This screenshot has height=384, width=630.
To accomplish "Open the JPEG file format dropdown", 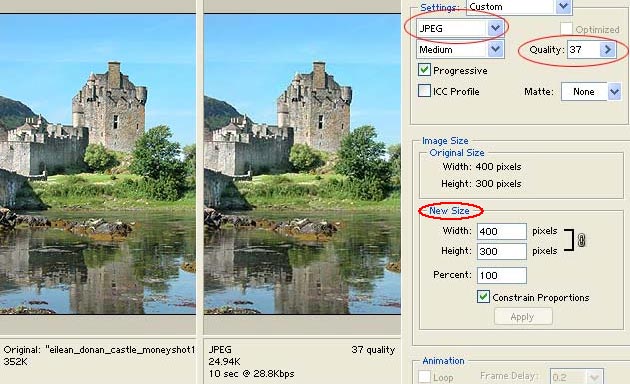I will coord(460,28).
